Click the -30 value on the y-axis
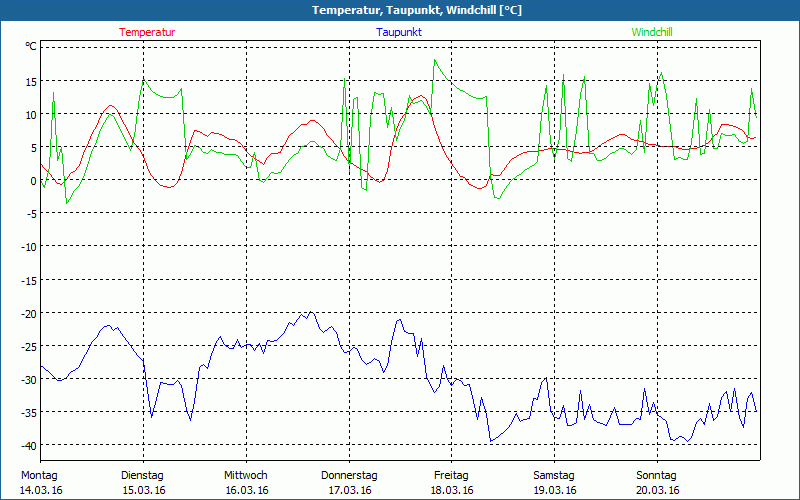Screen dimensions: 800x500 pos(30,379)
